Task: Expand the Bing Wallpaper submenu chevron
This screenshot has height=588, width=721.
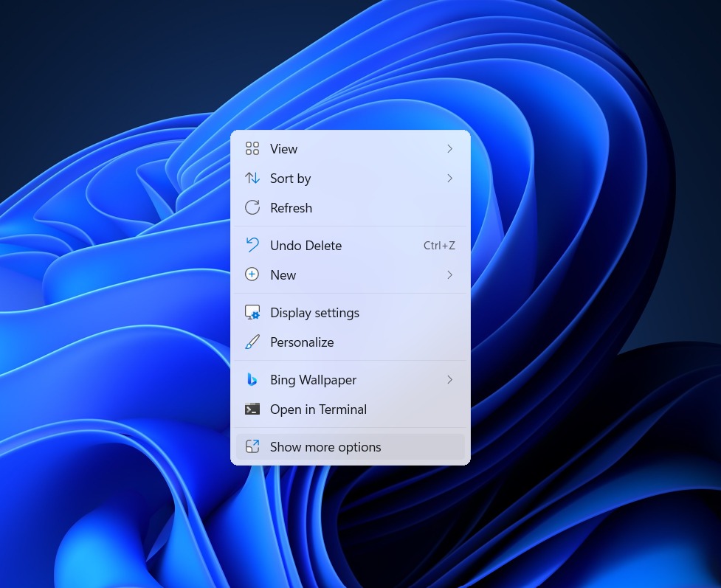Action: (449, 379)
